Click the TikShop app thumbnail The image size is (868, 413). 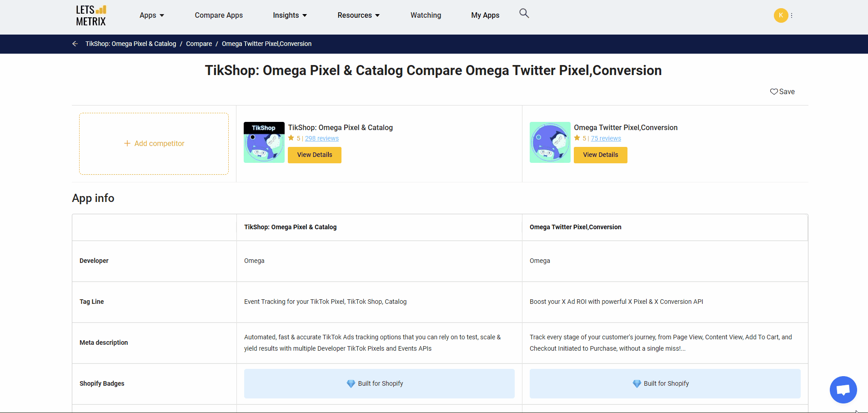point(264,142)
